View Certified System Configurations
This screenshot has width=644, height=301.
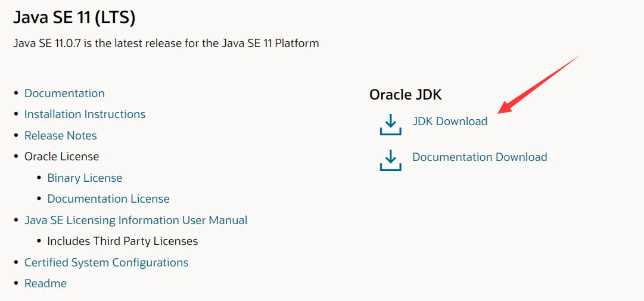(106, 263)
